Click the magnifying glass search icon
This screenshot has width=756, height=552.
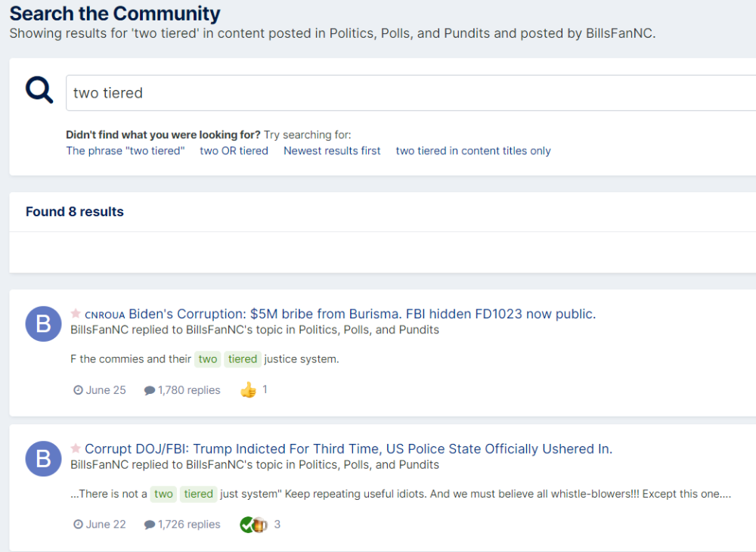pyautogui.click(x=39, y=90)
